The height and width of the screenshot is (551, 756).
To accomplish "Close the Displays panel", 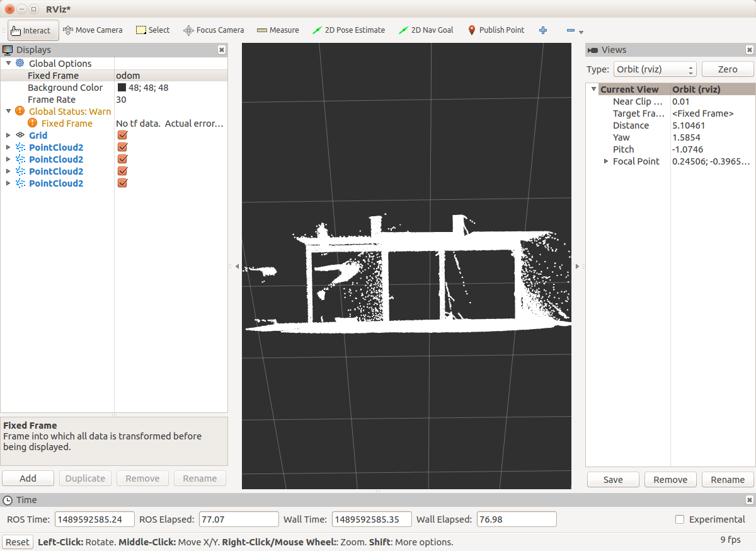I will coord(222,50).
